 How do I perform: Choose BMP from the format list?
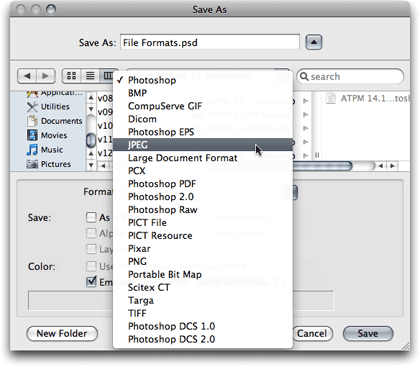(x=203, y=93)
